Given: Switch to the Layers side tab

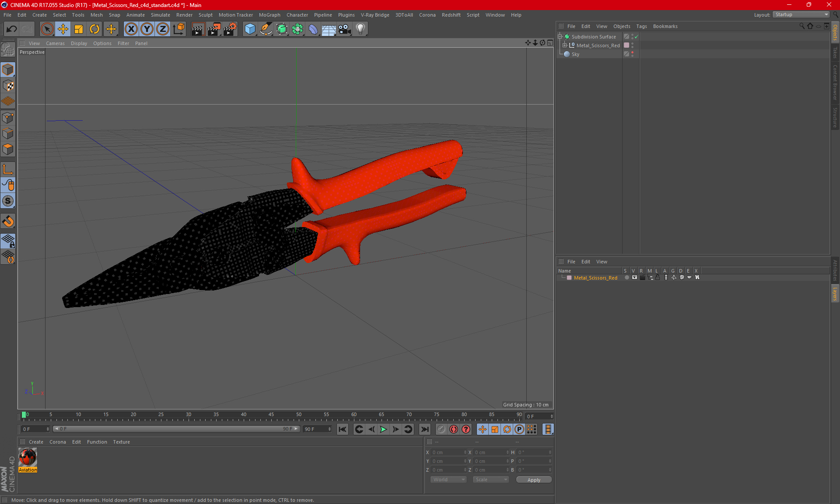Looking at the screenshot, I should [x=835, y=294].
